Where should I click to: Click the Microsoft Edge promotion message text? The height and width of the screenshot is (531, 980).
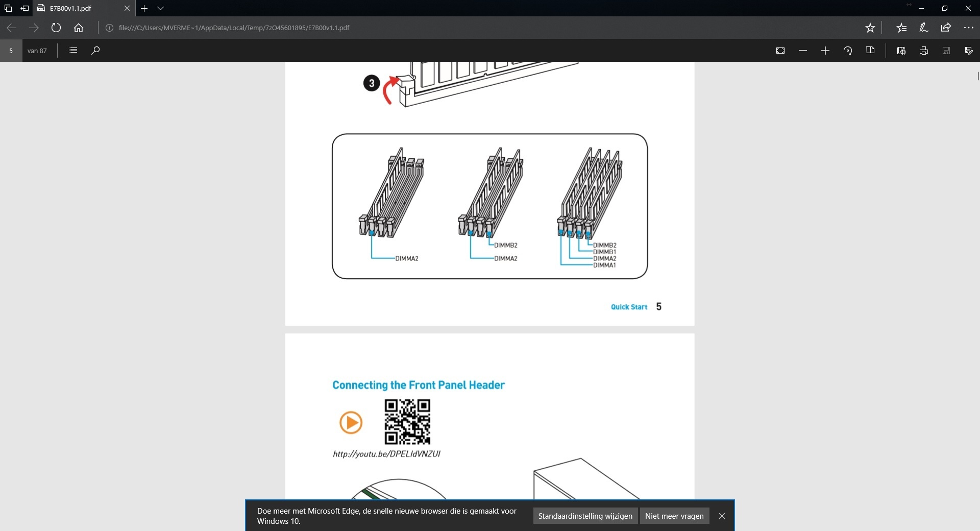pyautogui.click(x=387, y=516)
